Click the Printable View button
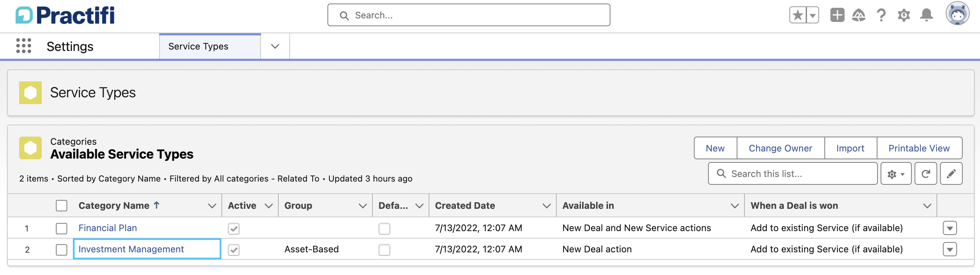The height and width of the screenshot is (275, 980). pos(919,149)
